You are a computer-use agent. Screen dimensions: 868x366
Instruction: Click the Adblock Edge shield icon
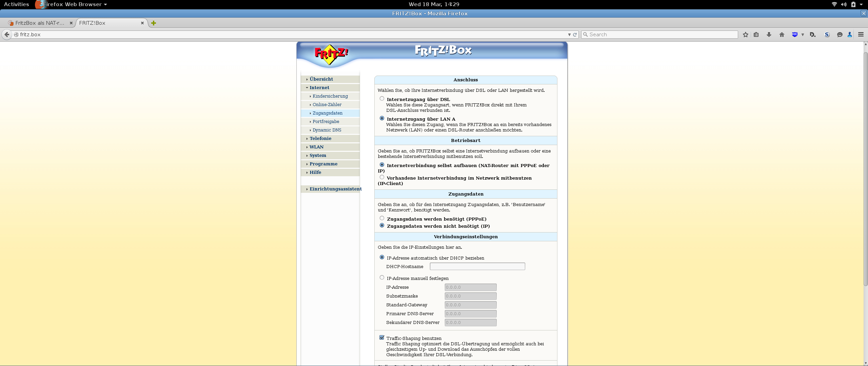(x=794, y=35)
